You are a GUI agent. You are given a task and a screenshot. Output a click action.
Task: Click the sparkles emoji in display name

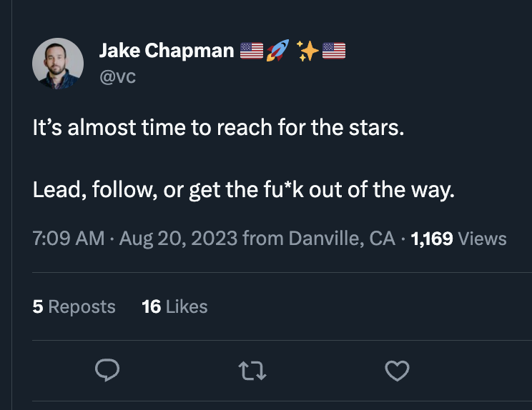307,51
